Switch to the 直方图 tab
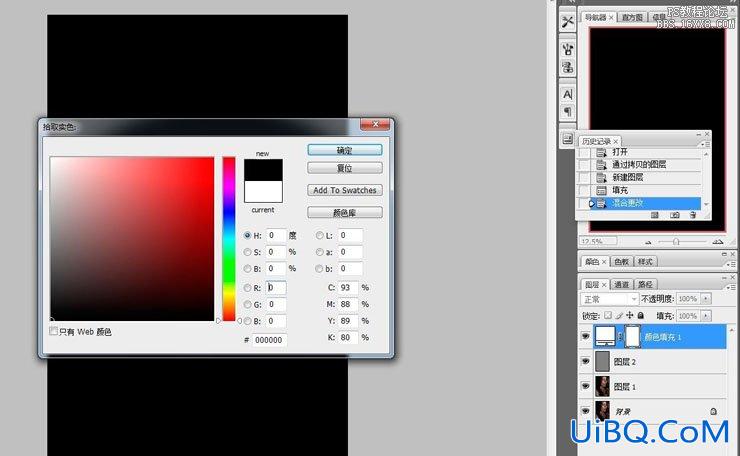This screenshot has width=740, height=456. click(632, 17)
